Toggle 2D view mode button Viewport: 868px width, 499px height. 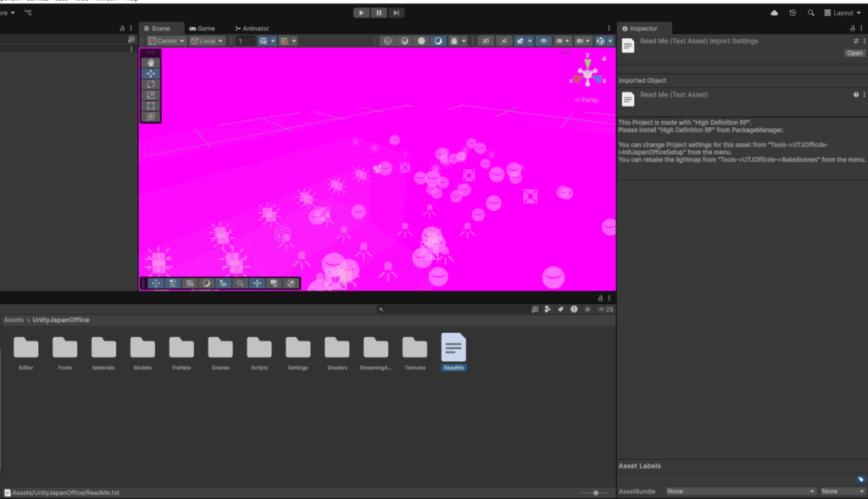(x=486, y=41)
